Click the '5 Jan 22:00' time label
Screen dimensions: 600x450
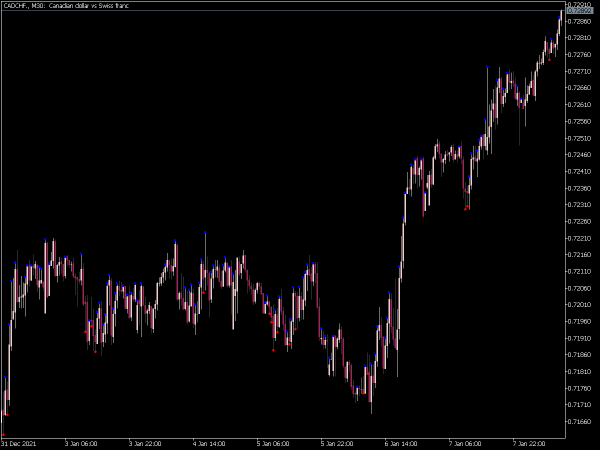337,444
